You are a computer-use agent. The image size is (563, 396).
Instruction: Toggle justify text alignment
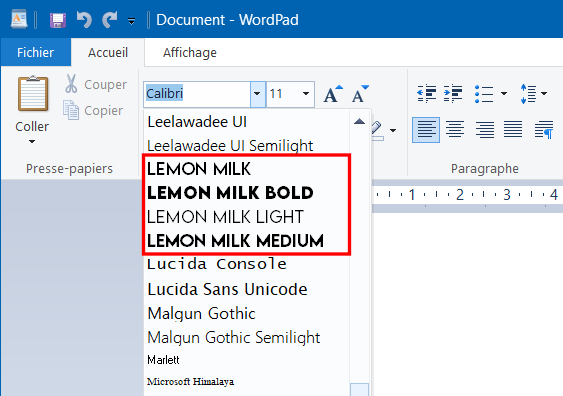point(513,130)
